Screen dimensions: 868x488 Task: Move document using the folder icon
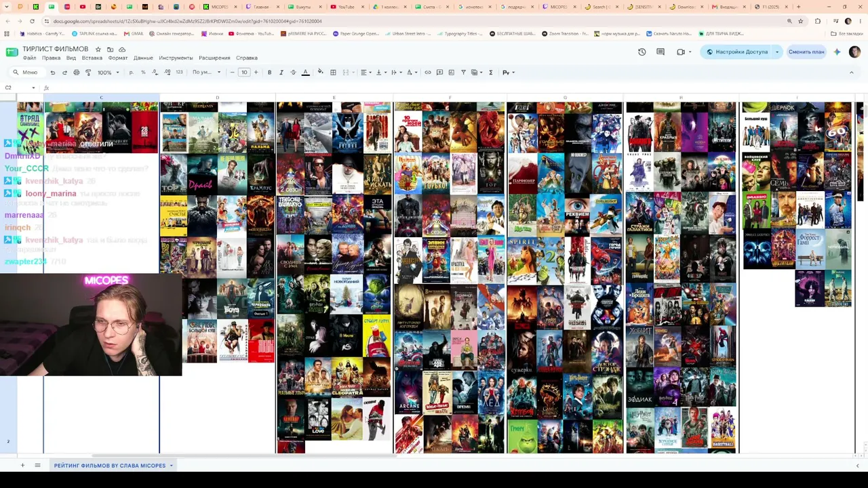tap(110, 49)
